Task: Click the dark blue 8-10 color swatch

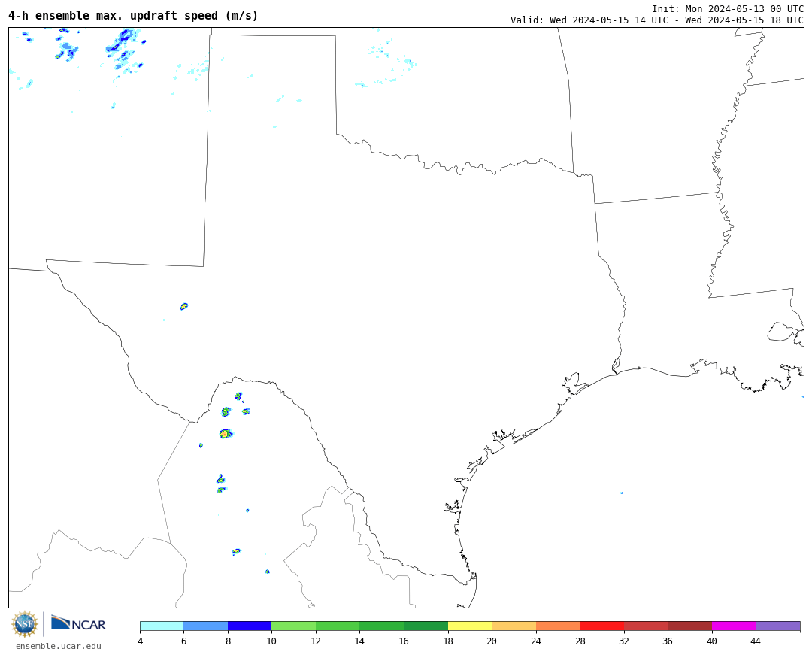Action: pyautogui.click(x=250, y=626)
